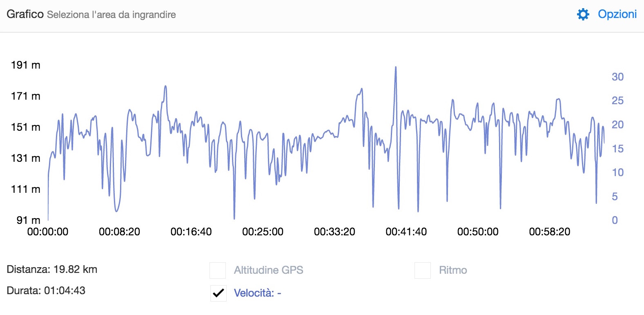This screenshot has height=315, width=644.
Task: Click the 00:25:00 time axis label
Action: coord(263,232)
